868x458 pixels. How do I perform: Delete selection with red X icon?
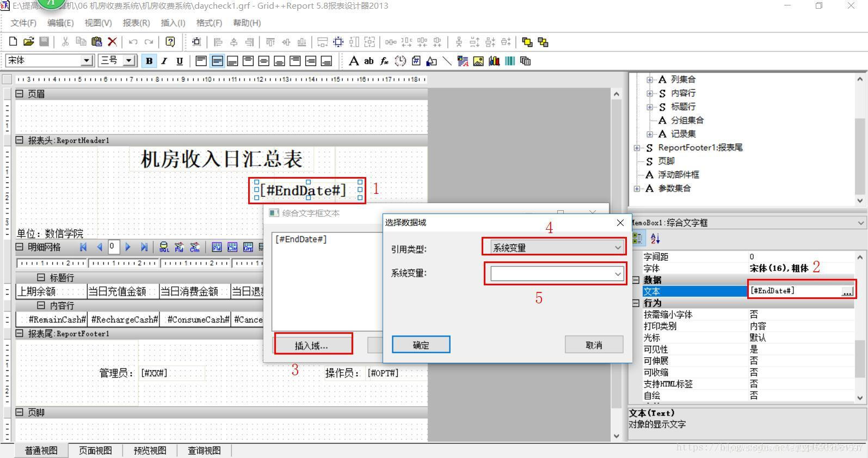[x=112, y=41]
